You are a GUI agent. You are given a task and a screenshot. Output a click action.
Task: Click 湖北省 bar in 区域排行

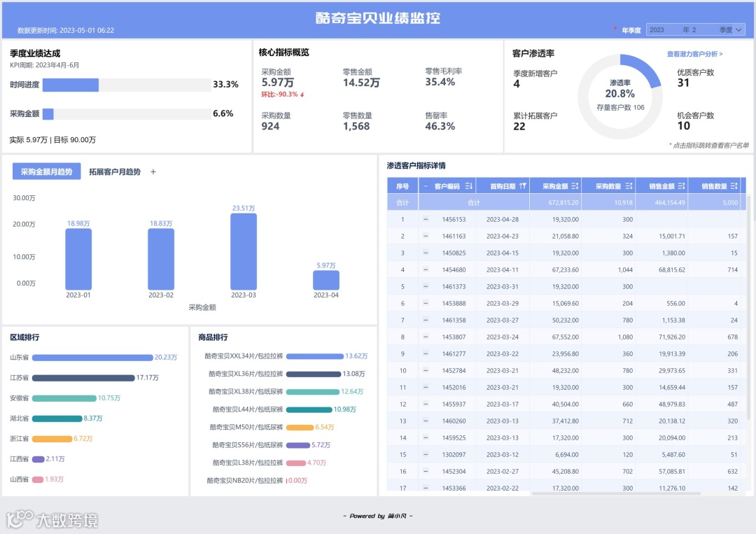pos(57,419)
